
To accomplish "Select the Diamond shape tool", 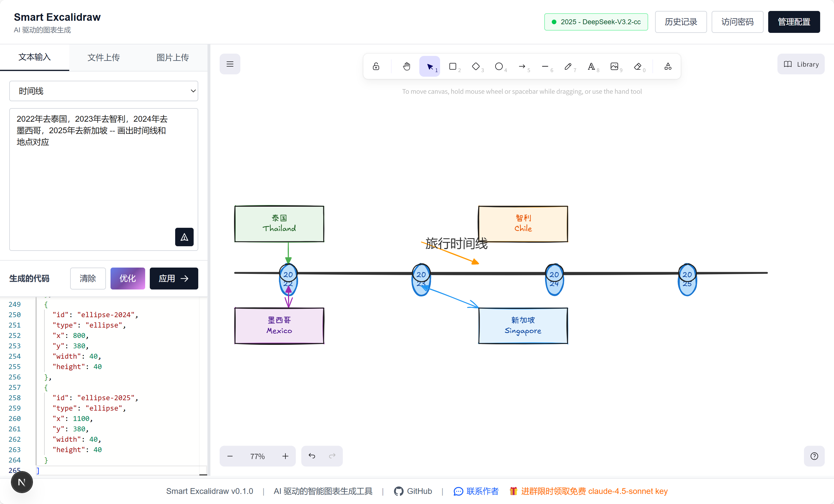I will (x=476, y=66).
